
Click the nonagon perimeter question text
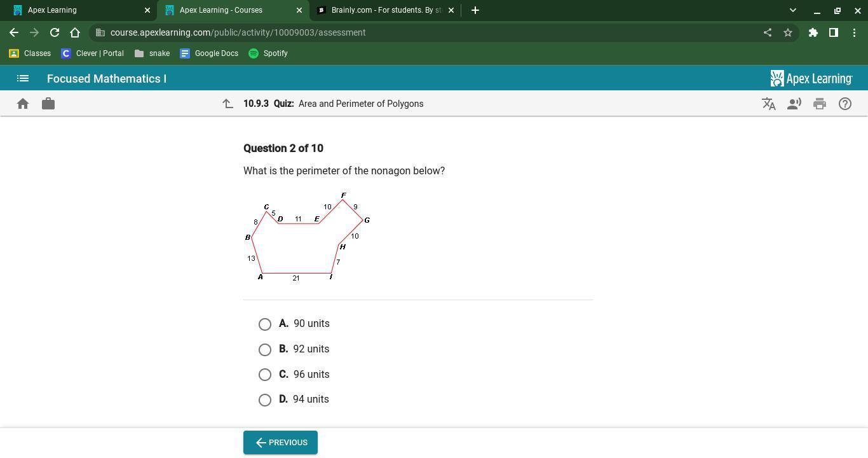(x=344, y=170)
